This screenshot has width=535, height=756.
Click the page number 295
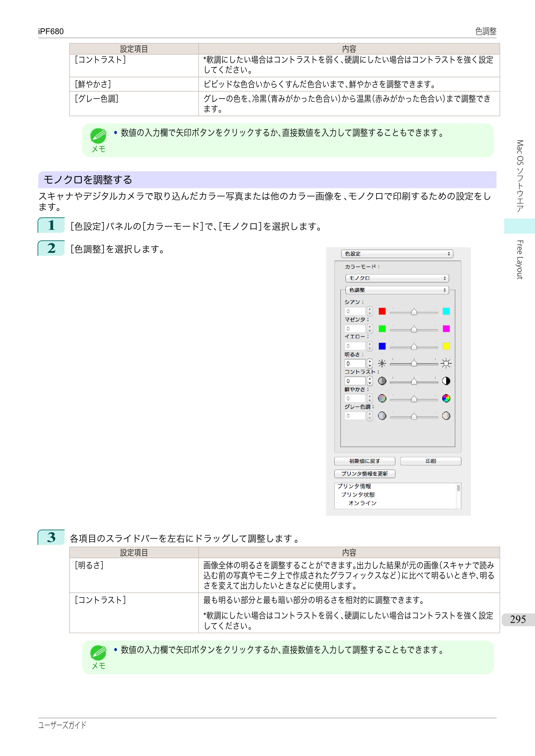point(518,619)
